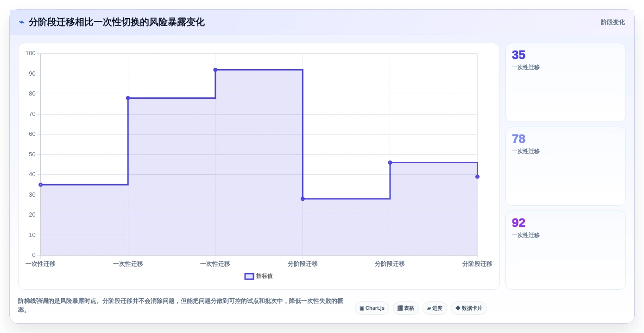644x333 pixels.
Task: Open the data card showing 92
Action: [565, 250]
